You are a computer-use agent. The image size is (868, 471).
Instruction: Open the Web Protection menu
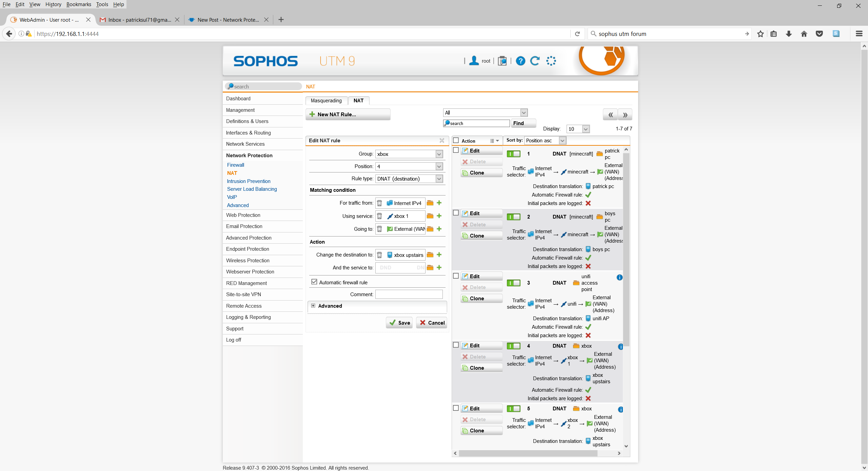243,215
